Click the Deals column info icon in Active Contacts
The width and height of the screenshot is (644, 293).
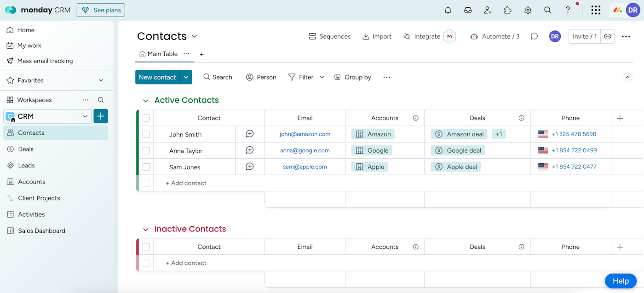click(522, 118)
